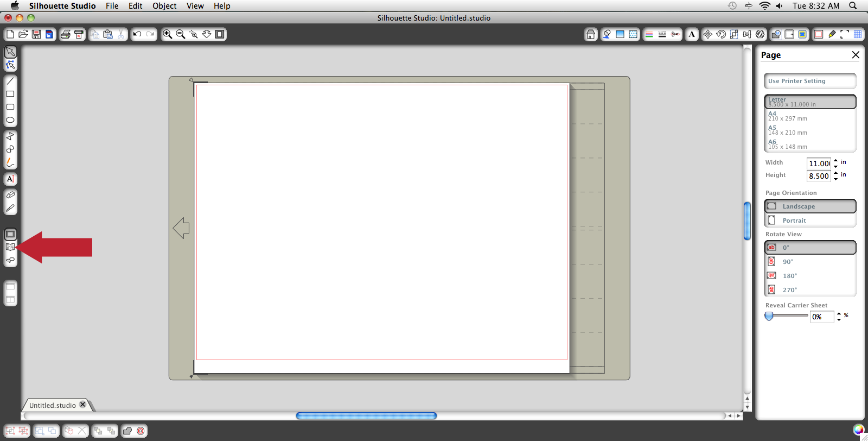
Task: Open the Fill Gradient window icon
Action: coord(620,34)
